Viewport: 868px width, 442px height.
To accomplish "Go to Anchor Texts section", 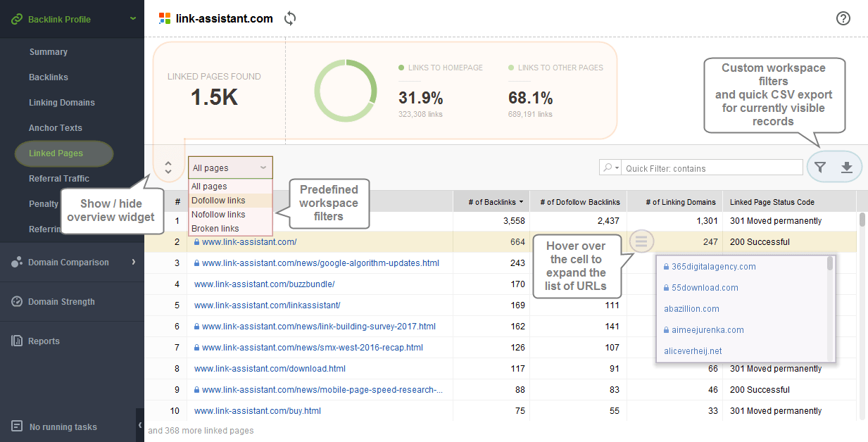I will click(56, 128).
